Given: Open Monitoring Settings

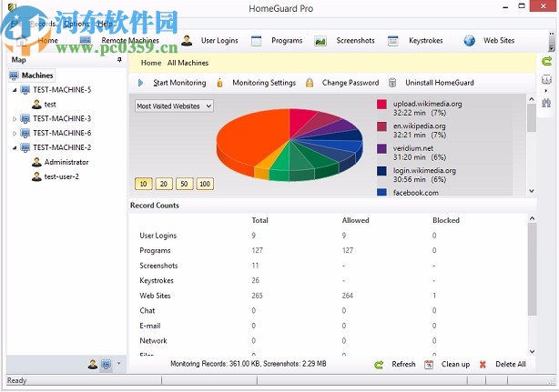Looking at the screenshot, I should tap(264, 83).
